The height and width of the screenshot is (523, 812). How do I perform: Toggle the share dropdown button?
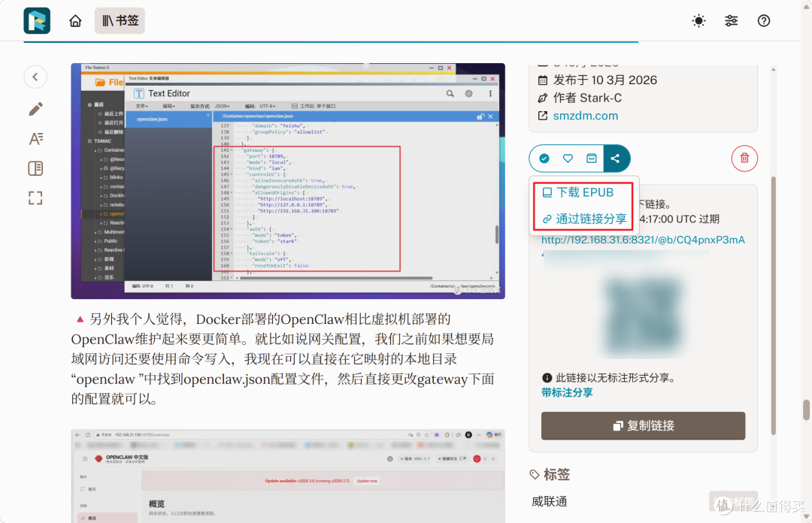[617, 159]
